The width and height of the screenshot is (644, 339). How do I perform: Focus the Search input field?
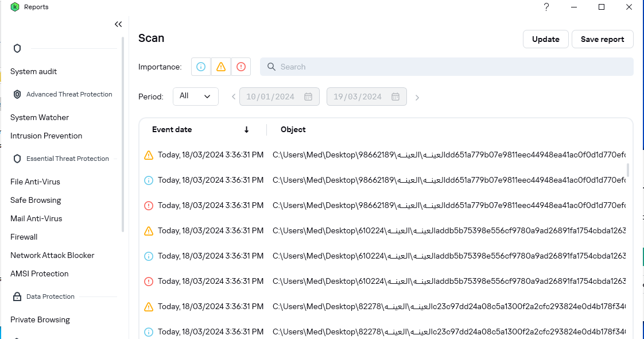click(x=447, y=67)
